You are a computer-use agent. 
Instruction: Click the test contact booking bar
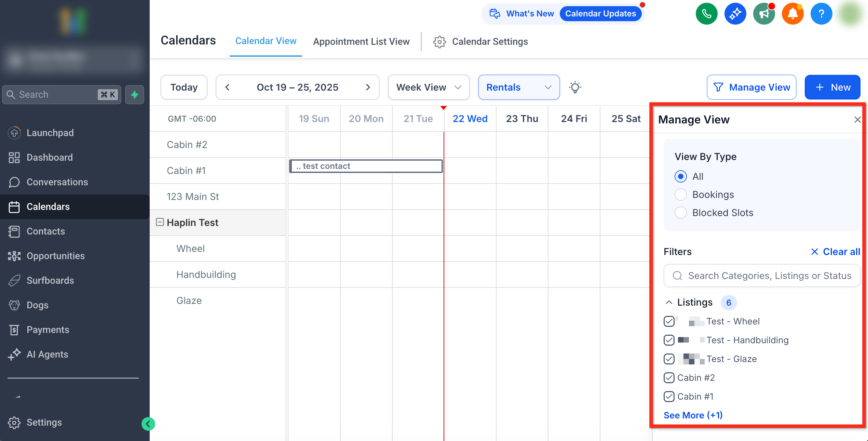tap(366, 166)
